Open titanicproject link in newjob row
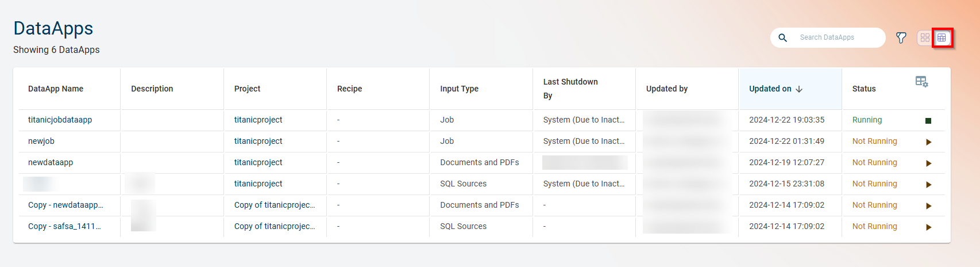Screen dimensions: 980x267 point(258,141)
